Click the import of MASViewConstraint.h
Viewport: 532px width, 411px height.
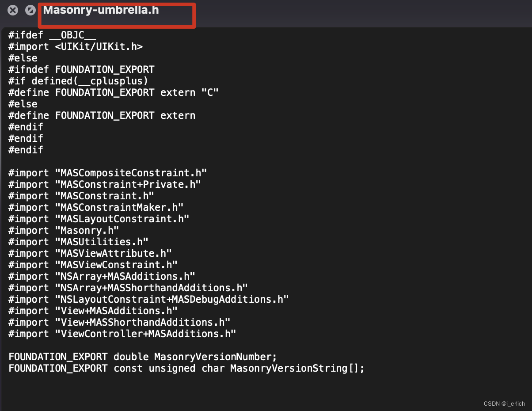tap(93, 265)
